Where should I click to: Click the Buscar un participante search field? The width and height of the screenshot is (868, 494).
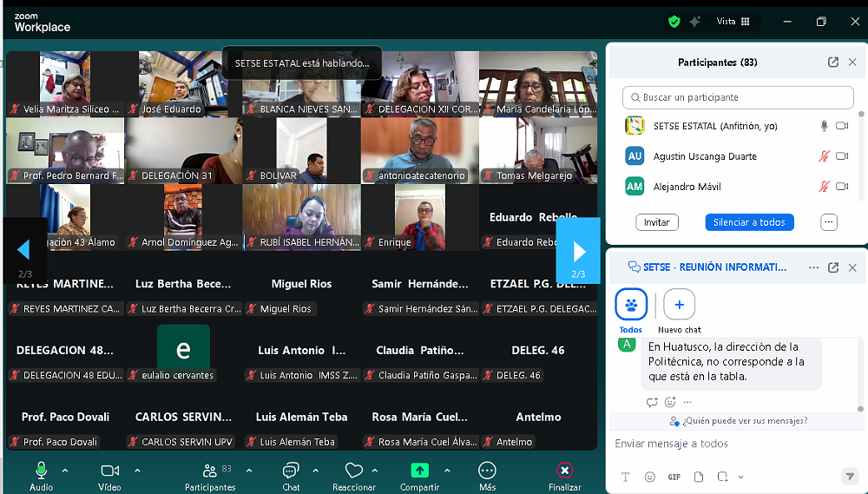tap(738, 97)
